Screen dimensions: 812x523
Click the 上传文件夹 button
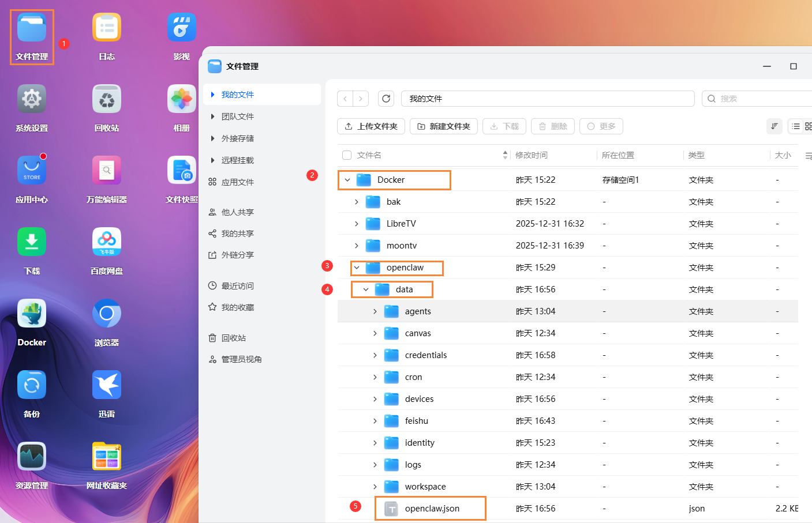371,126
